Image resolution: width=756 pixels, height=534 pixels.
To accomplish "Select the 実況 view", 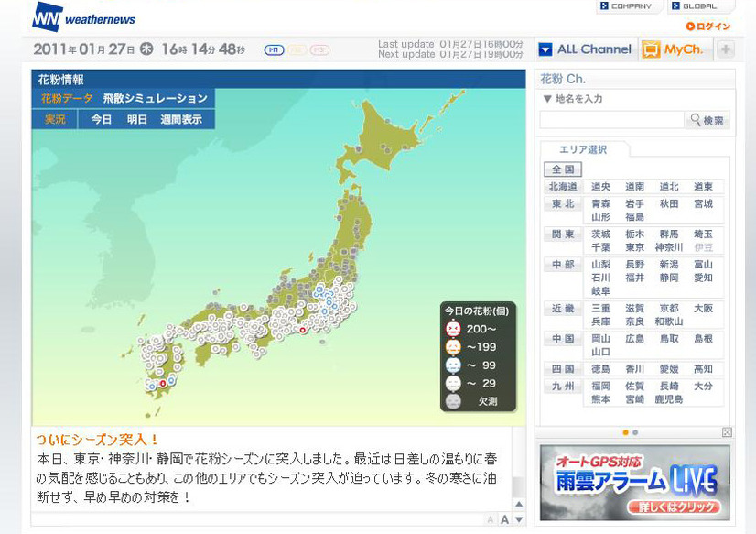I will 55,119.
